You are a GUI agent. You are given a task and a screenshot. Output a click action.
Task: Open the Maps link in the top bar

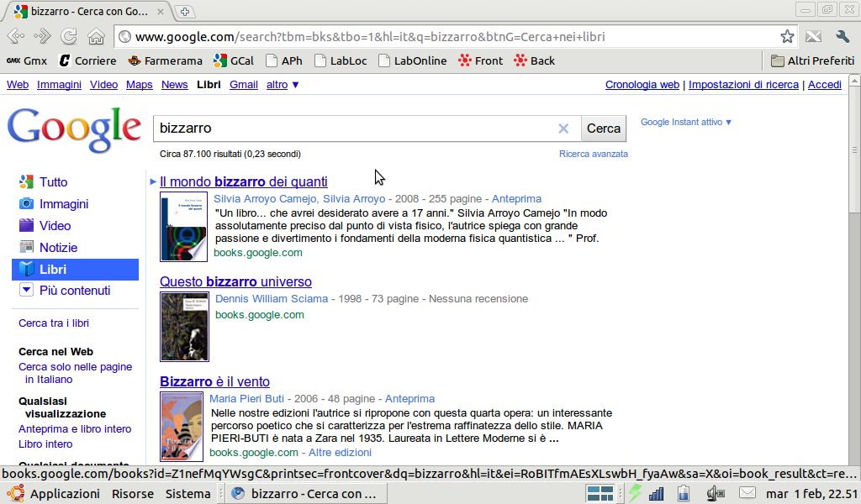pos(140,85)
